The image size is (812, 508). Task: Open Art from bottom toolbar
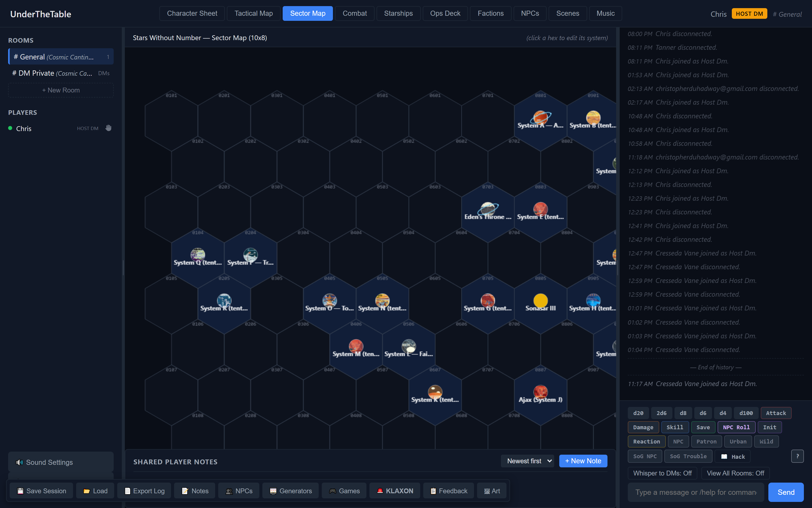click(x=492, y=490)
